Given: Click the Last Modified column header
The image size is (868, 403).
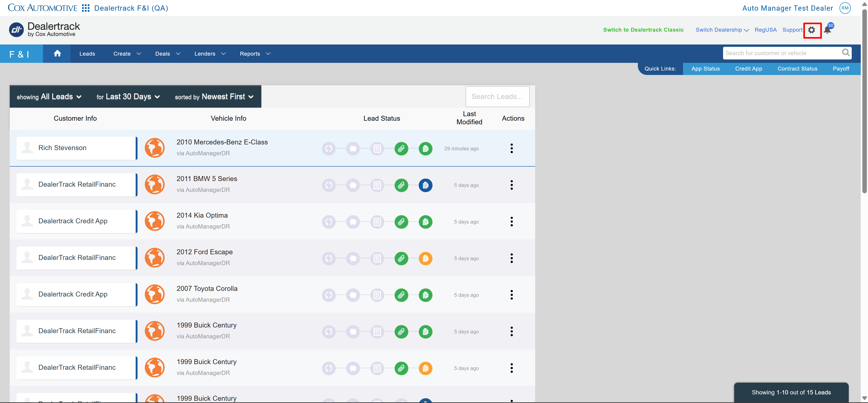Looking at the screenshot, I should click(x=469, y=118).
